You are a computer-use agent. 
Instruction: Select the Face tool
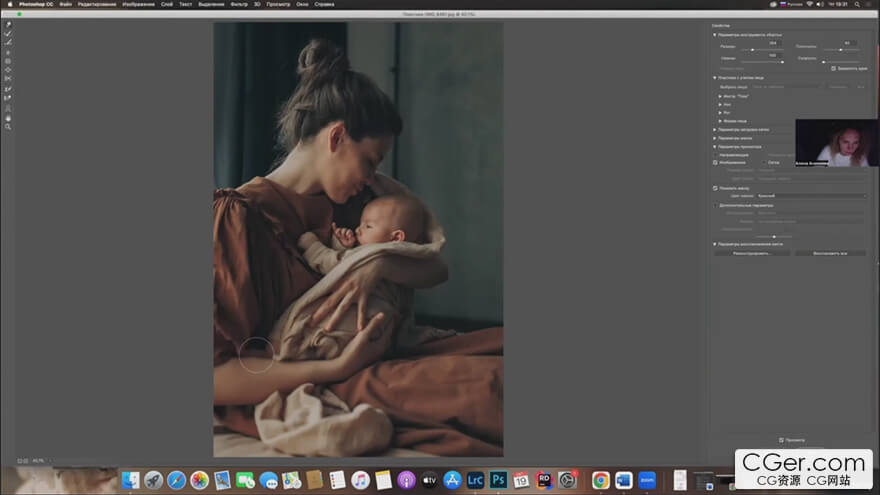tap(8, 108)
